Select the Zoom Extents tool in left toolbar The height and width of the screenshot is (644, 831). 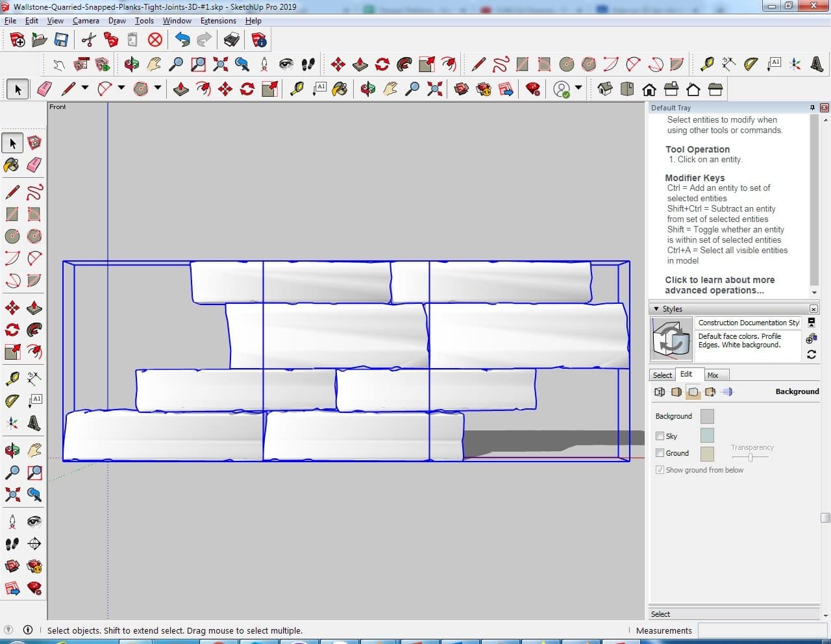tap(12, 495)
